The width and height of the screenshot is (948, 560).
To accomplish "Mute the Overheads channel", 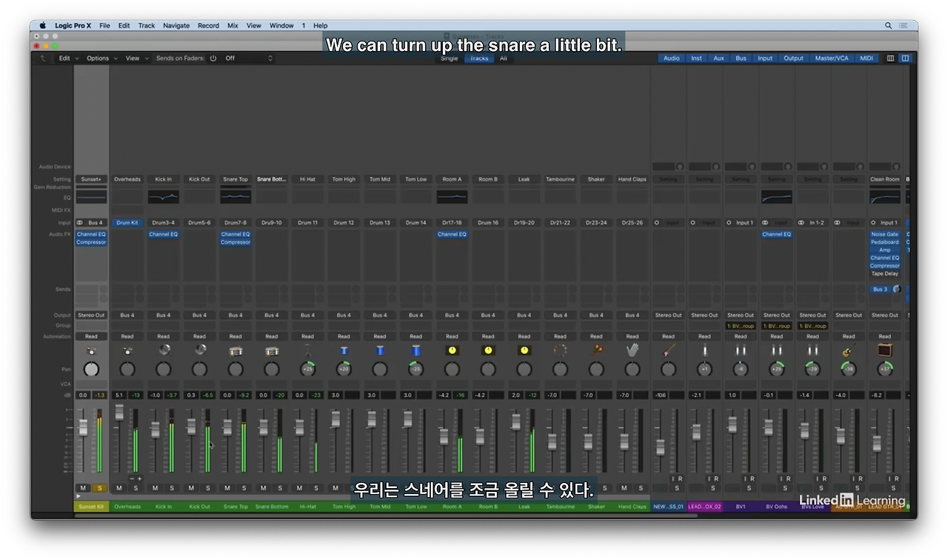I will [x=119, y=488].
